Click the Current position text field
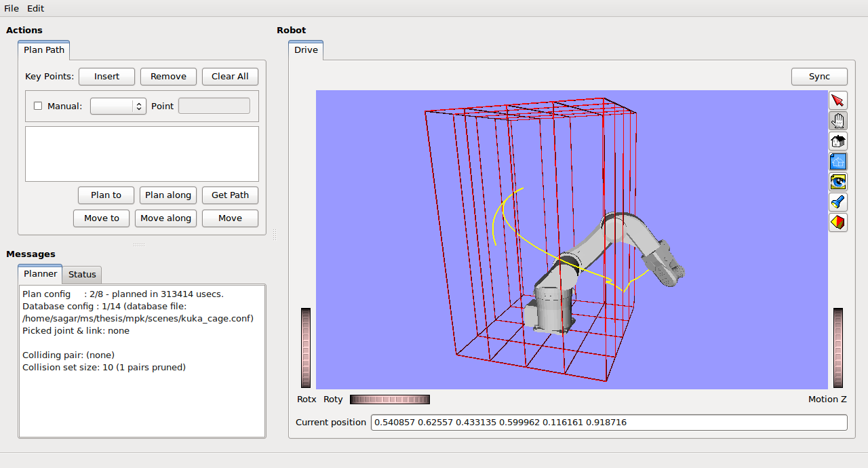 click(x=608, y=423)
